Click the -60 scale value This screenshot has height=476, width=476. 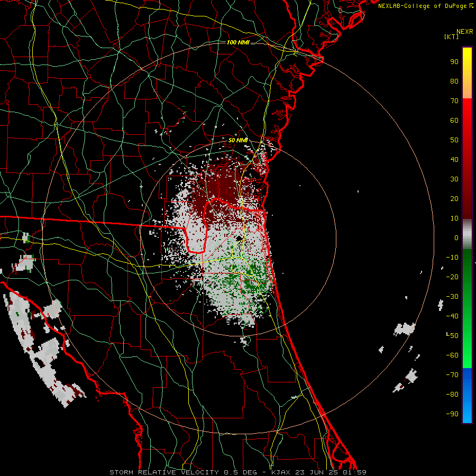click(452, 355)
